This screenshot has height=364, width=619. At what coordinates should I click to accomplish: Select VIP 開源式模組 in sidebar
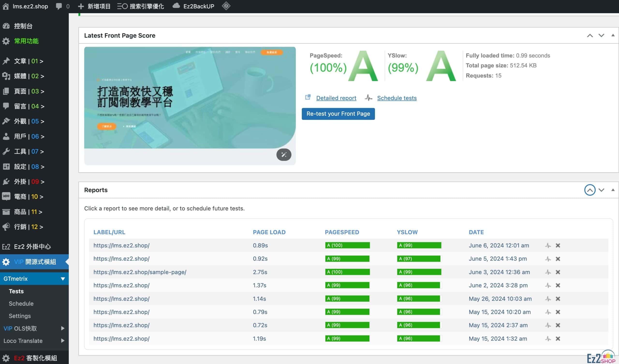(x=34, y=262)
